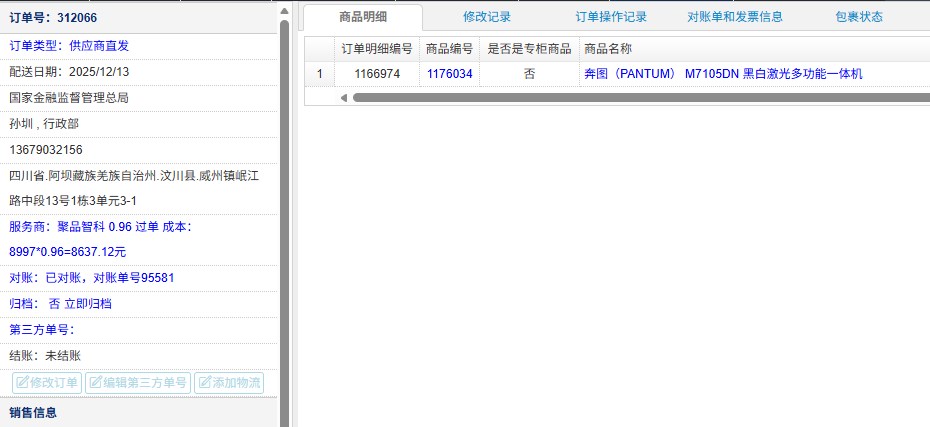930x427 pixels.
Task: Open the 包裹状态 tab
Action: click(859, 17)
